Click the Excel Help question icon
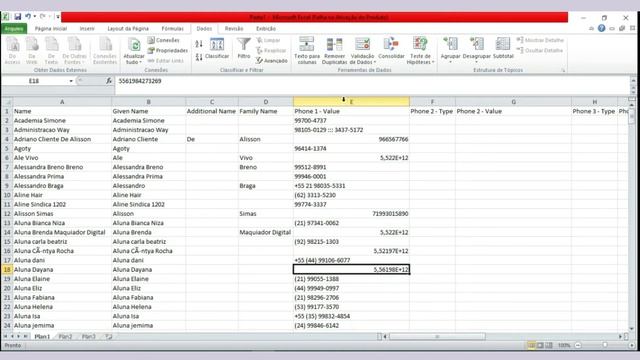This screenshot has height=360, width=640. tap(601, 28)
